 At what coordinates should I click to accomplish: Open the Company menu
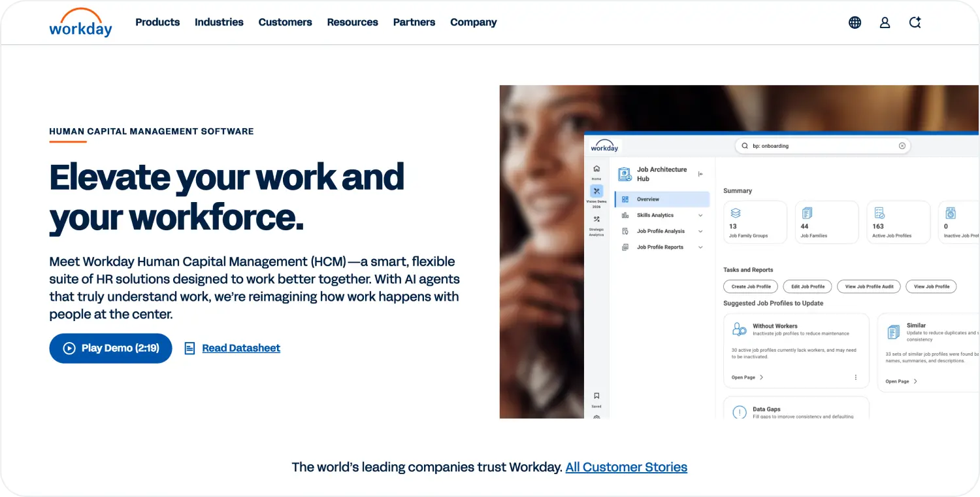click(474, 22)
